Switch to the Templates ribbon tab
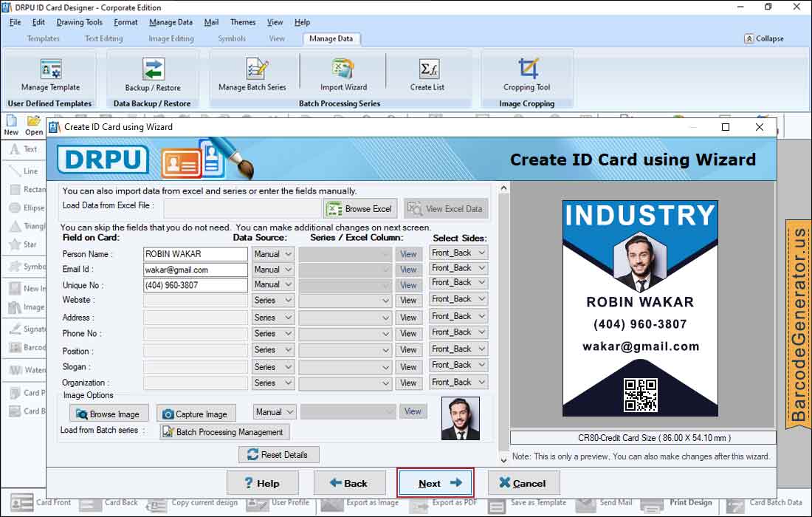812x517 pixels. (43, 39)
